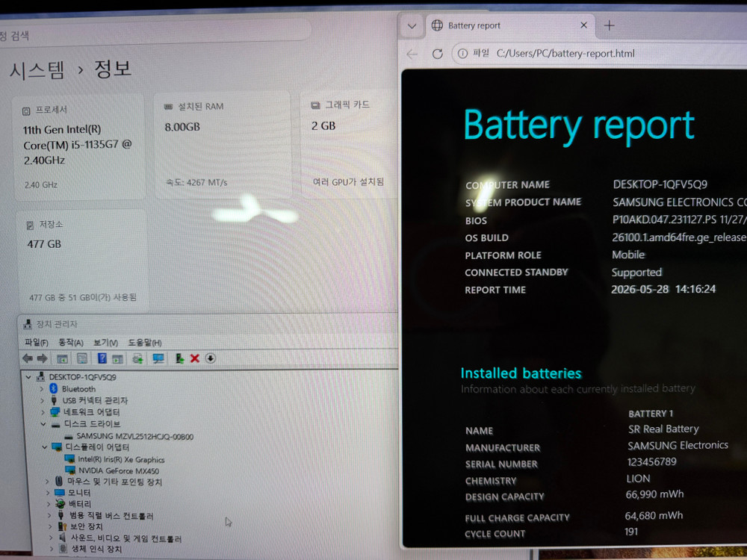Open the 보기(V) menu in Device Manager
This screenshot has height=560, width=747.
(105, 343)
